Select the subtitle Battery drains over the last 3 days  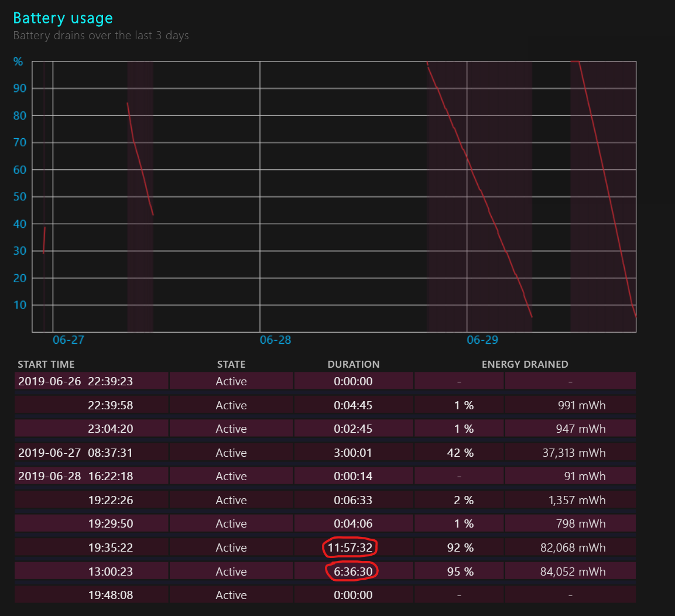pos(101,35)
